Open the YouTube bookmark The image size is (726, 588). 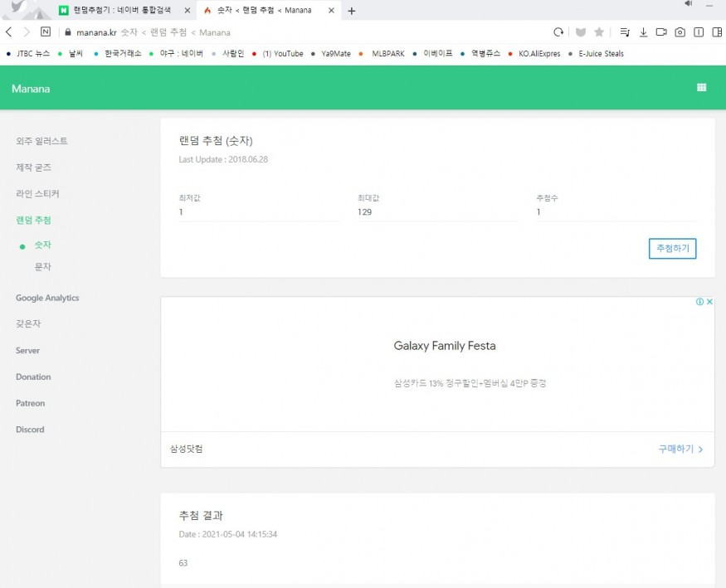click(x=282, y=54)
